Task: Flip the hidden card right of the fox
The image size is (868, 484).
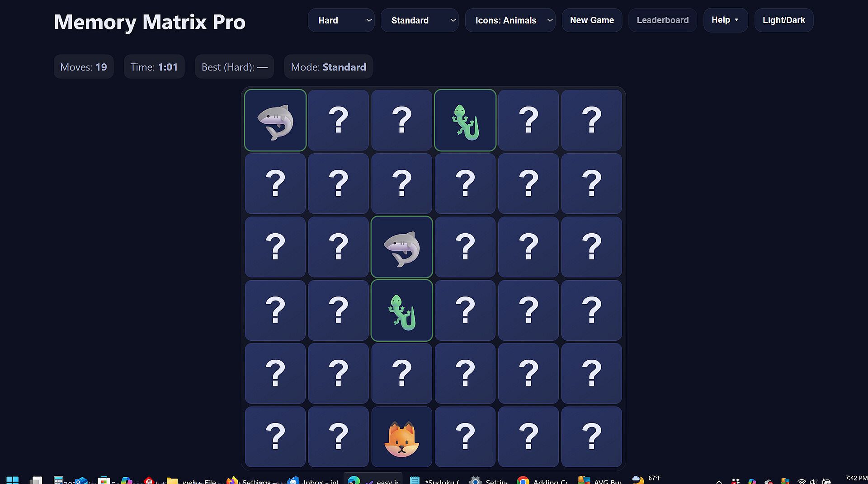Action: (465, 437)
